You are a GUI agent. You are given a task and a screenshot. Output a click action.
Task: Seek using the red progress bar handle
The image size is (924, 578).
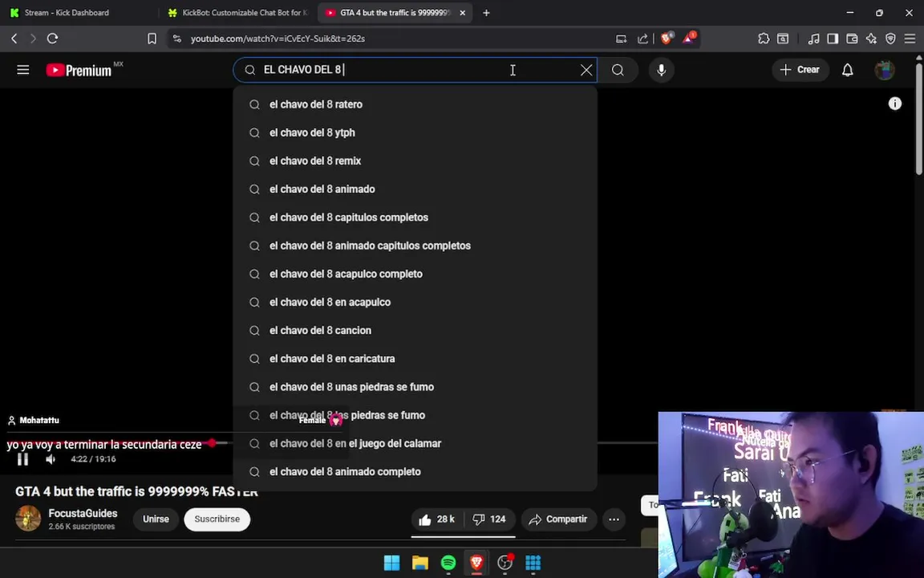point(212,442)
